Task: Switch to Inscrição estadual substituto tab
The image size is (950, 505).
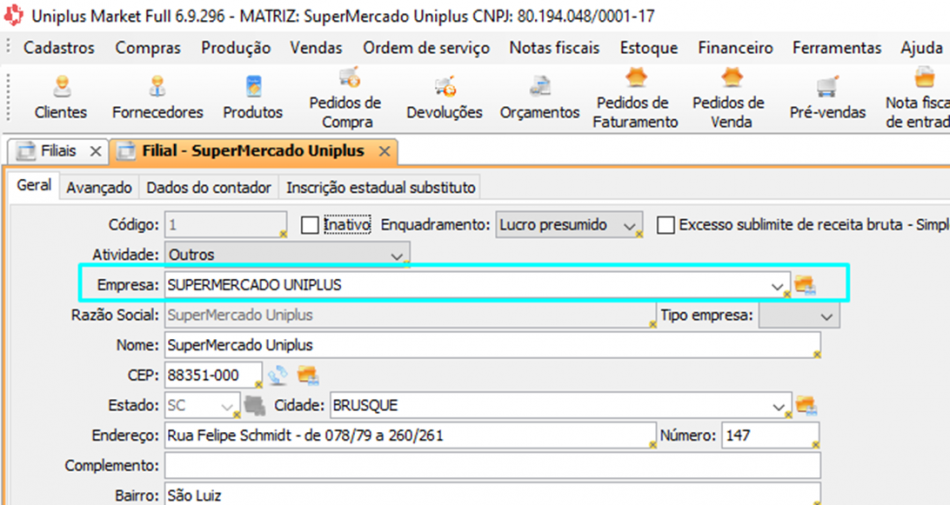Action: (x=380, y=188)
